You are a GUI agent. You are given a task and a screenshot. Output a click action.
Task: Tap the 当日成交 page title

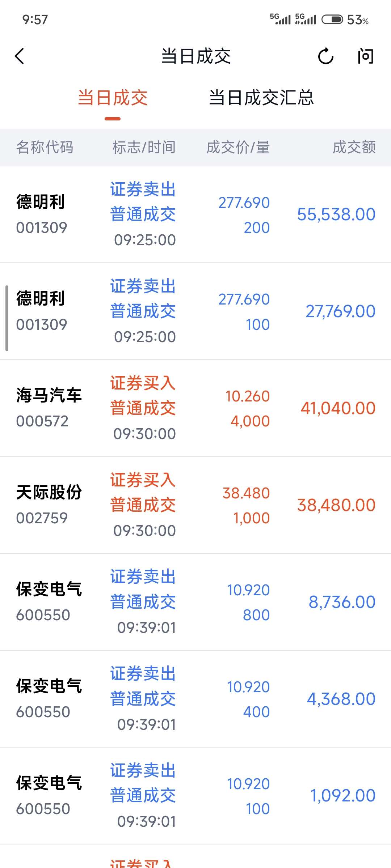coord(195,56)
